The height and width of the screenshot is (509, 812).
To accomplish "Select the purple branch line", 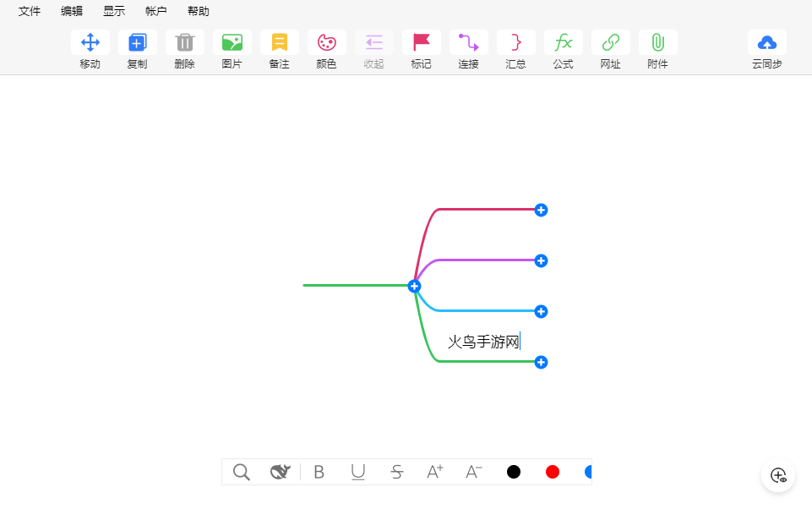I will tap(487, 260).
